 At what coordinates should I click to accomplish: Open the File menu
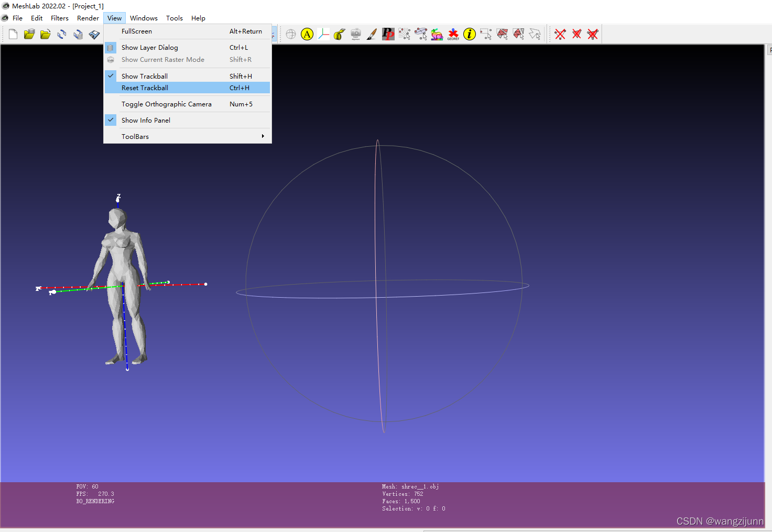tap(17, 18)
